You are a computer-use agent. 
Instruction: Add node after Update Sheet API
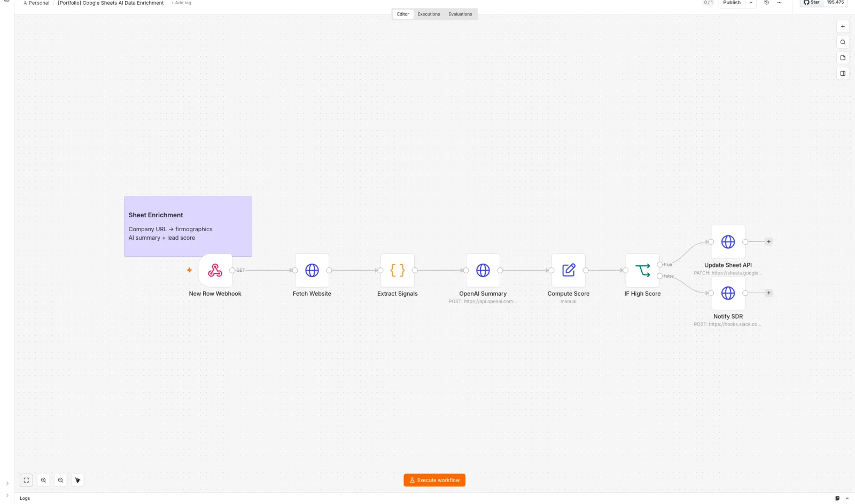click(768, 241)
